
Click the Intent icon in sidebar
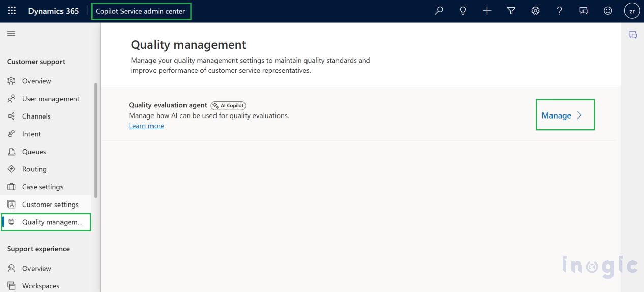11,134
